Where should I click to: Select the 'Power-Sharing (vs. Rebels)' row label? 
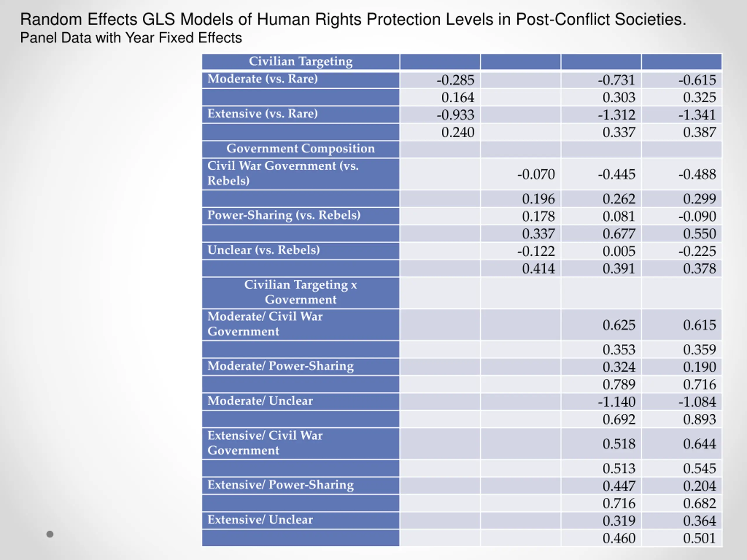tap(284, 215)
